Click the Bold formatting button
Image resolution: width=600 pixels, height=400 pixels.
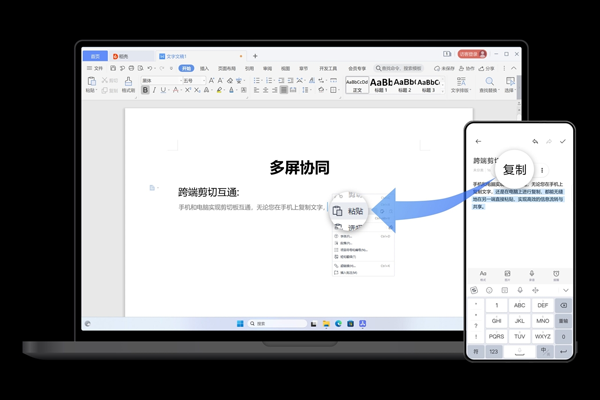click(x=145, y=90)
